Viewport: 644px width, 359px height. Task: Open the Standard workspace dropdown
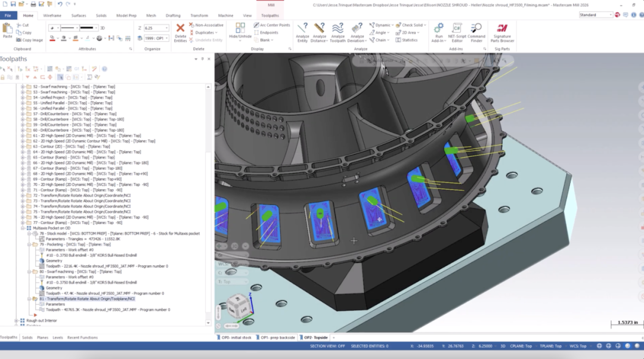click(611, 15)
